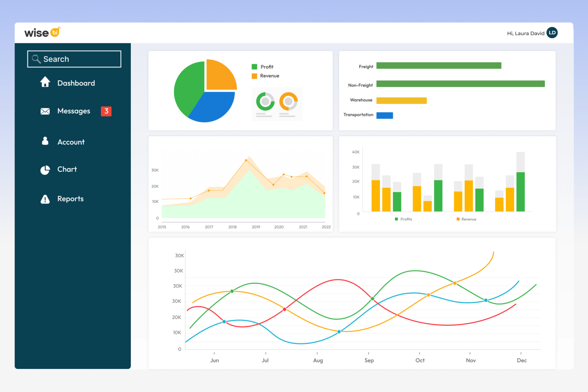Expand the Reports section in the sidebar
Image resolution: width=588 pixels, height=392 pixels.
70,199
